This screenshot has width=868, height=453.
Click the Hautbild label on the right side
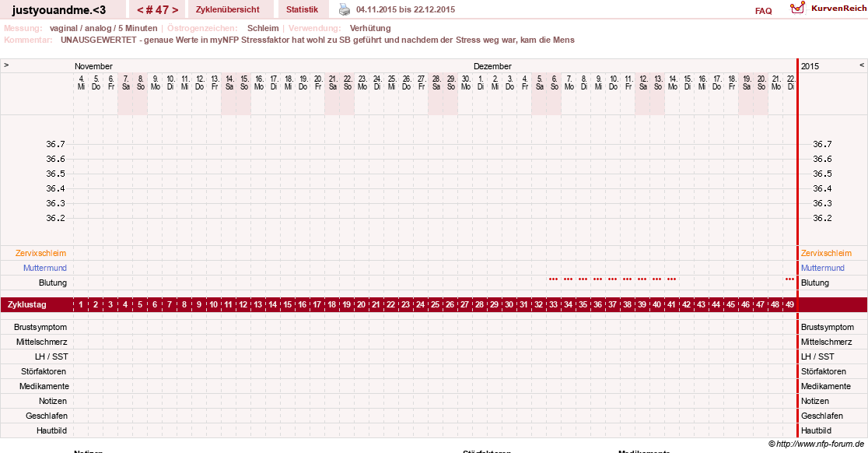(x=816, y=430)
